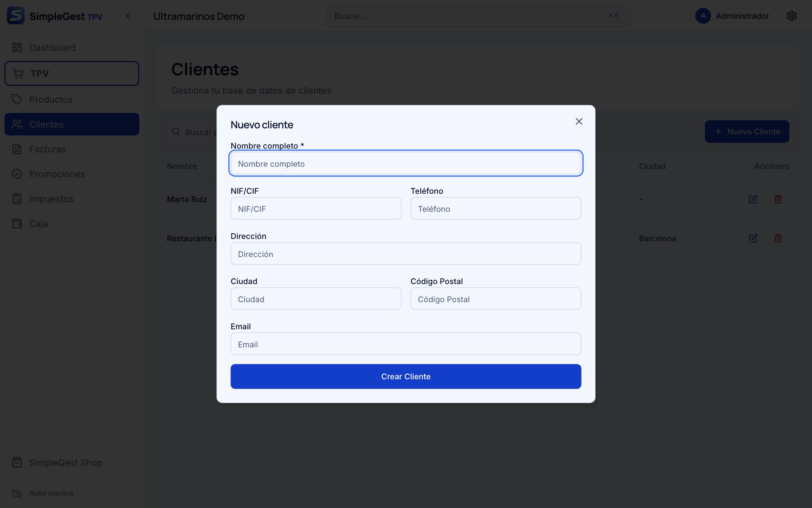The width and height of the screenshot is (812, 508).
Task: Open Dashboard from the sidebar
Action: coord(72,47)
